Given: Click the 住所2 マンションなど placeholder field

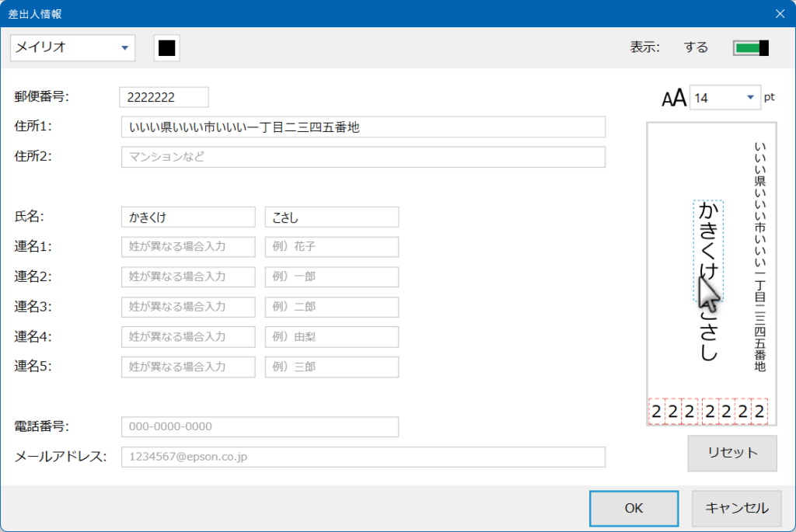Looking at the screenshot, I should pos(363,157).
